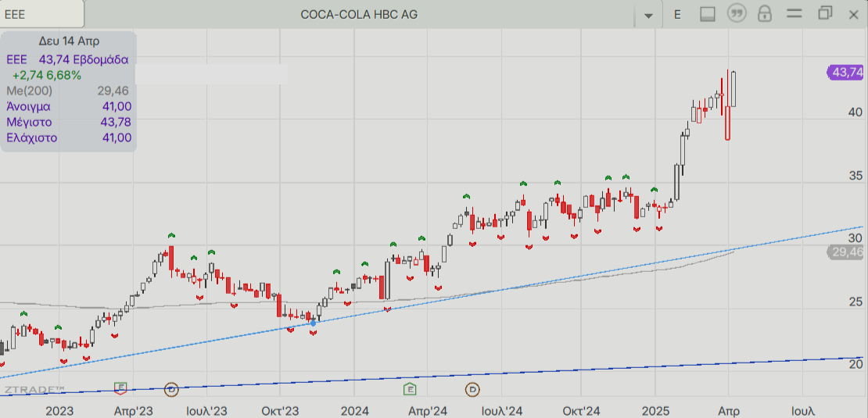Click the grey 29,46 moving average label
The image size is (868, 418).
(845, 252)
